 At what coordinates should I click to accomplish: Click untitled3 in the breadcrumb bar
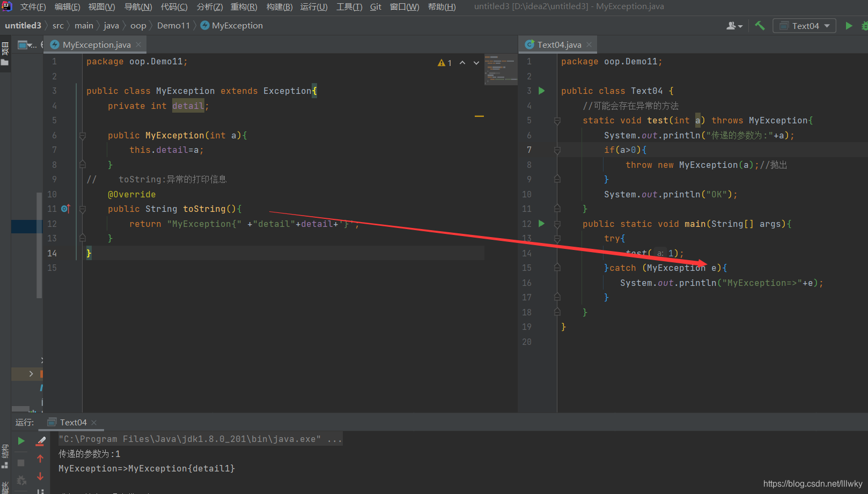coord(23,25)
